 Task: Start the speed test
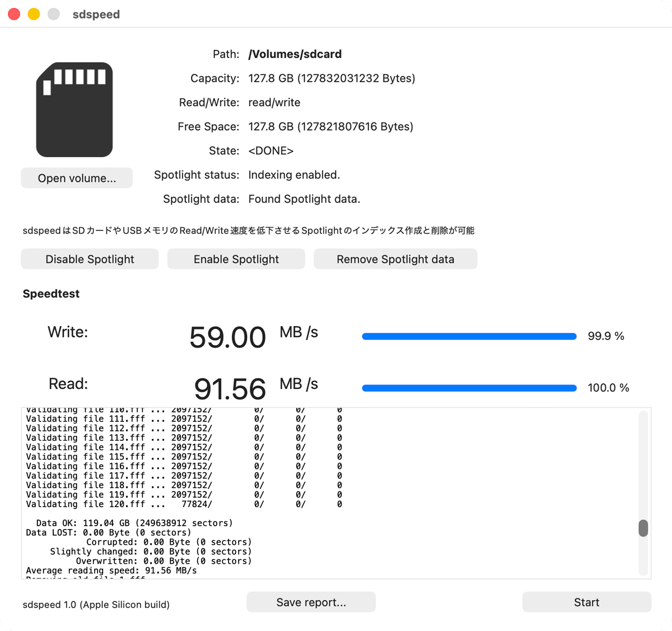point(586,602)
